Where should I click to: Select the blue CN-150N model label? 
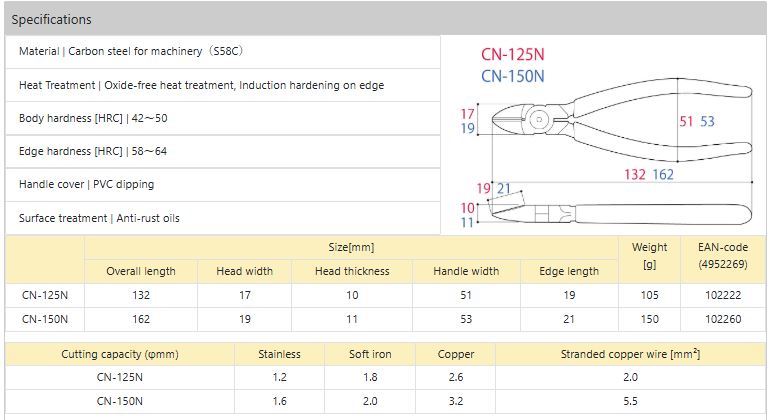click(512, 75)
